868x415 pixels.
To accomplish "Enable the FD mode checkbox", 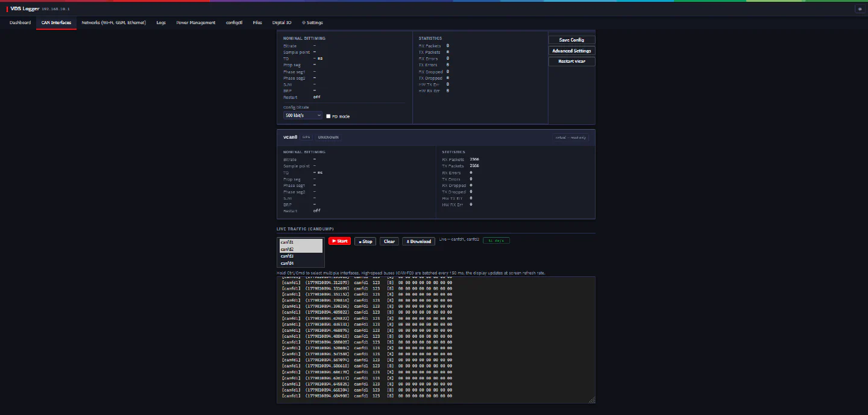I will tap(328, 116).
